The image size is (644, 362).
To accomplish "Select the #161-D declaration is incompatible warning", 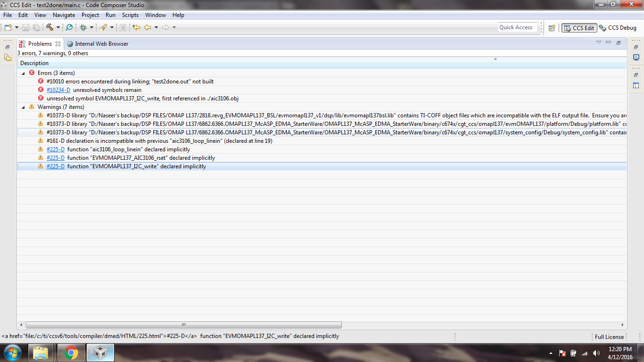I will 322,141.
